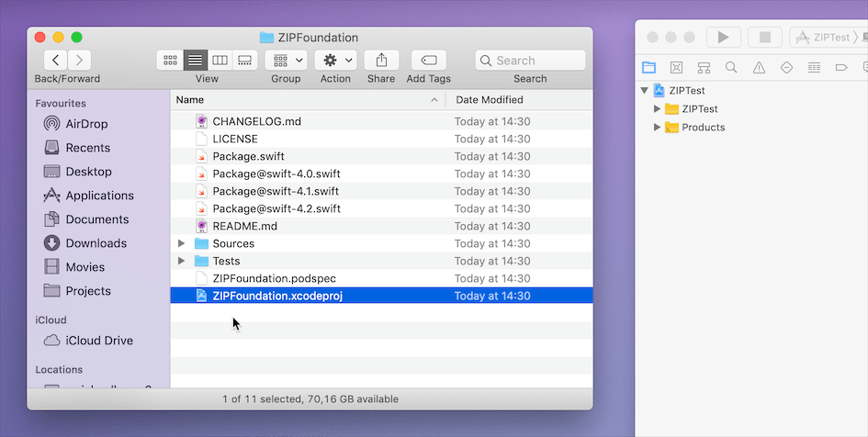Switch Finder to column view
Image resolution: width=868 pixels, height=437 pixels.
pyautogui.click(x=220, y=61)
